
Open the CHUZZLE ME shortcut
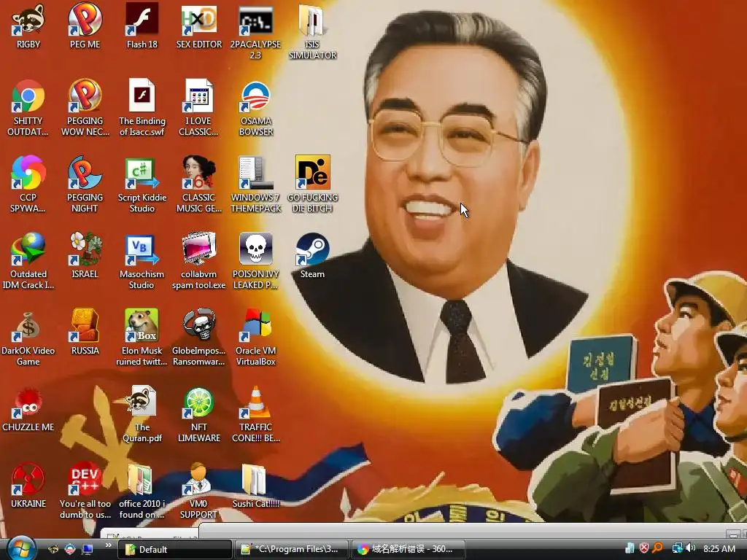click(28, 409)
